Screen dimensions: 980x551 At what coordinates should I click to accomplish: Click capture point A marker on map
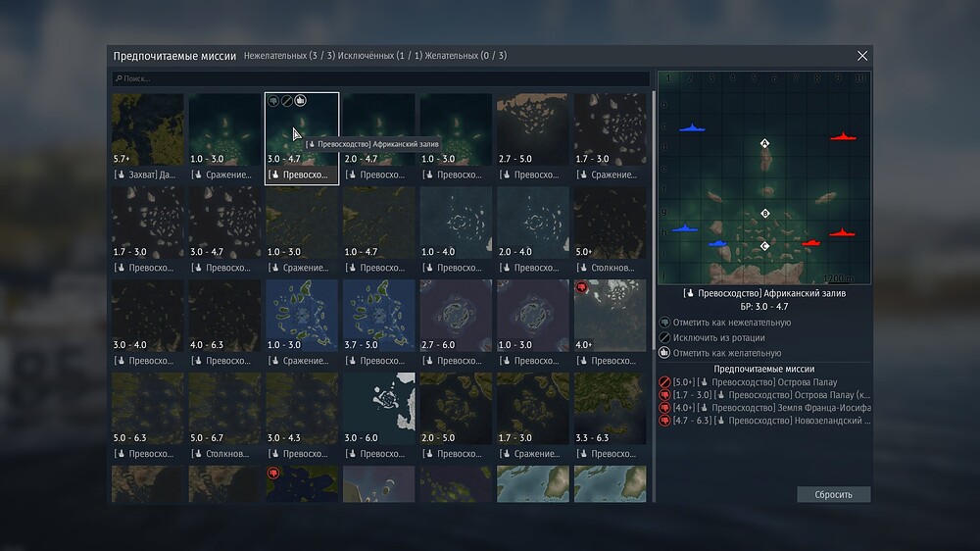point(765,143)
